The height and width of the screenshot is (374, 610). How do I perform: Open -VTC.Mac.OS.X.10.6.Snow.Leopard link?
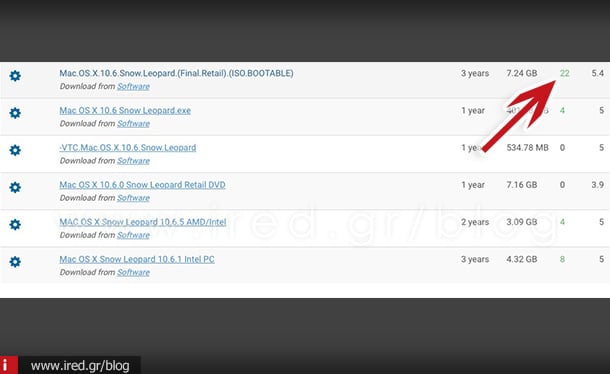point(128,147)
